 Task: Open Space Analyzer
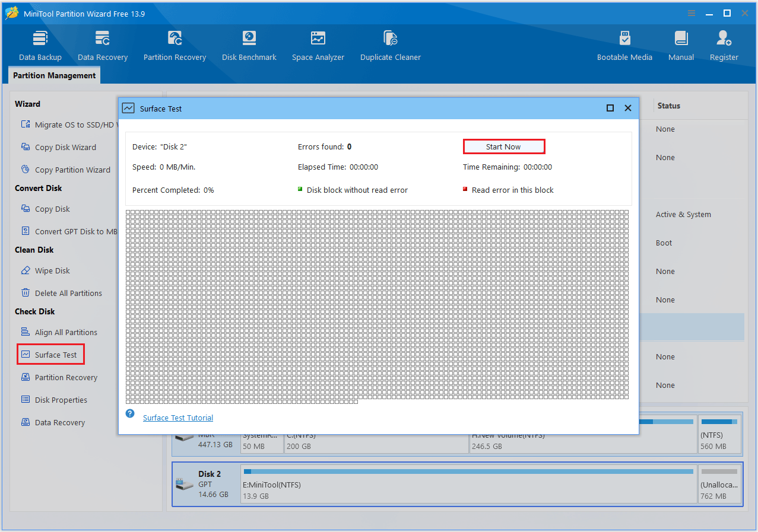click(318, 46)
